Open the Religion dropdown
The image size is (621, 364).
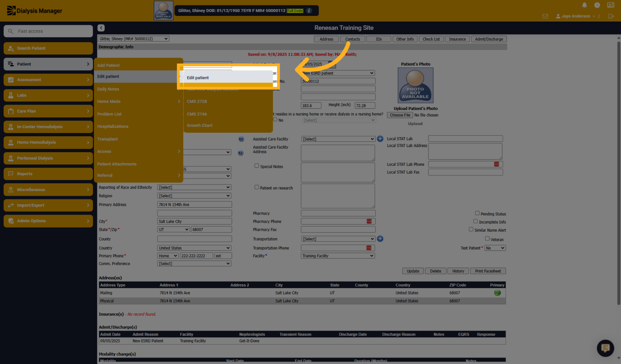(194, 196)
